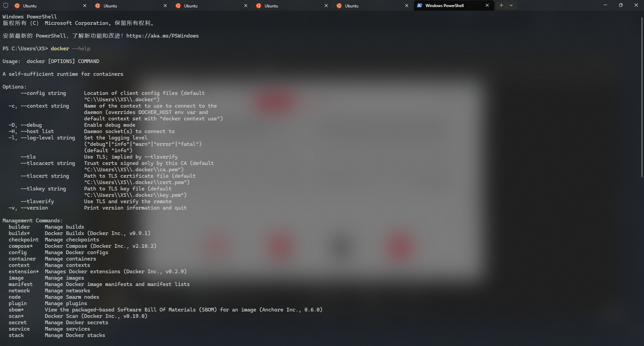Click the '--config string' option
The image size is (644, 346).
click(x=43, y=93)
